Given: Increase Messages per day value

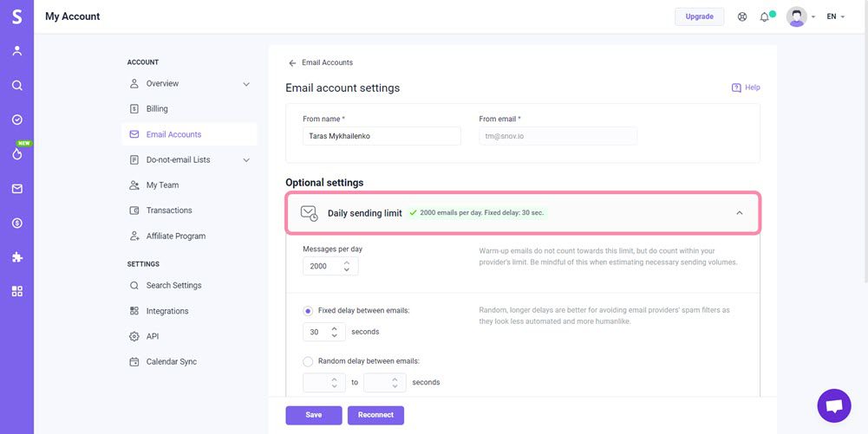Looking at the screenshot, I should pos(347,262).
